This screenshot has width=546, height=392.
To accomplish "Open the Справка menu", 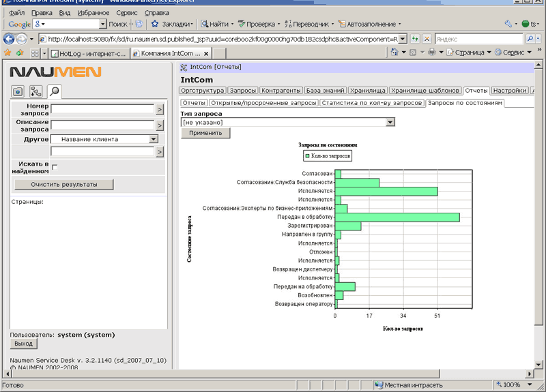I will pos(157,13).
